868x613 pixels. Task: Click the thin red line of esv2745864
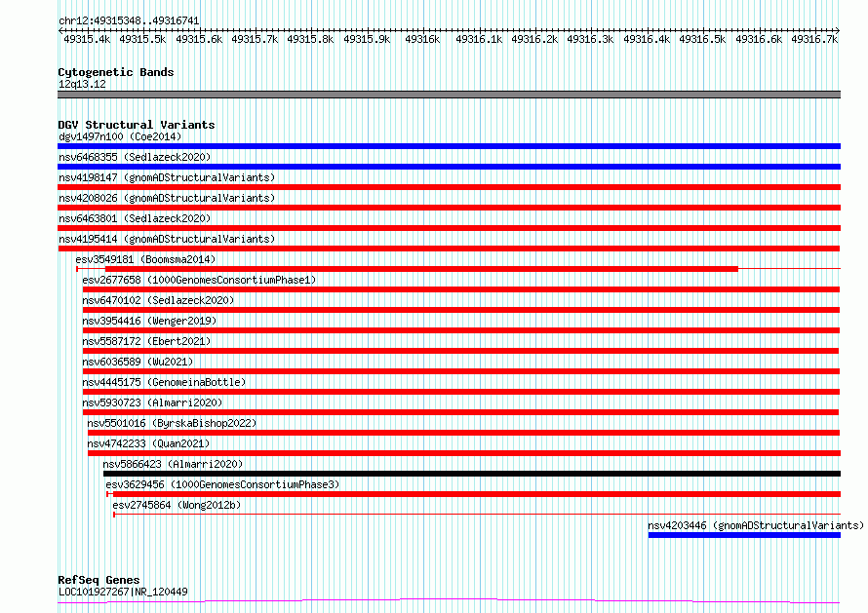(477, 515)
